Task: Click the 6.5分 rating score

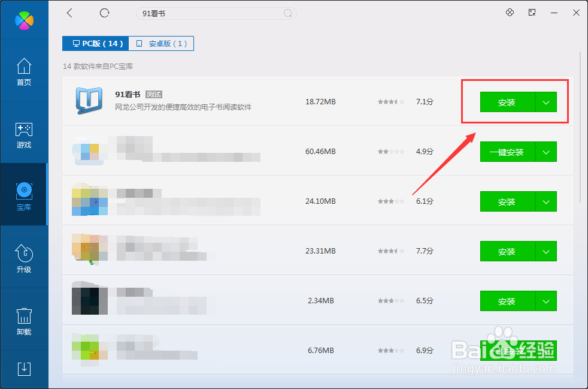Action: (425, 301)
